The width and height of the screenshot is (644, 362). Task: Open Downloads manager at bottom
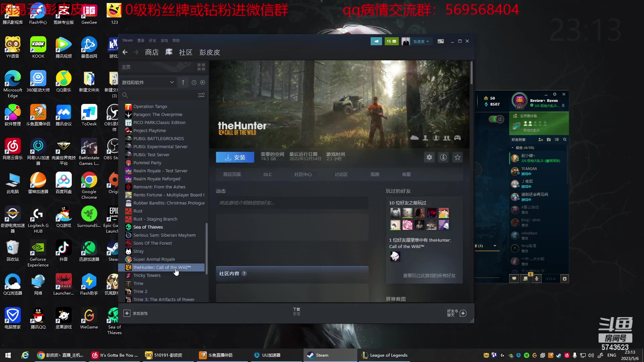point(297,311)
